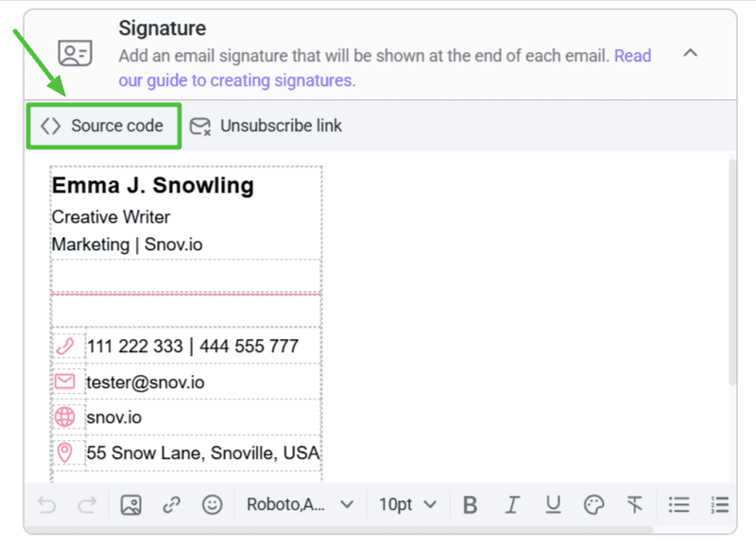Click the redo arrow icon
This screenshot has width=756, height=541.
click(x=87, y=505)
